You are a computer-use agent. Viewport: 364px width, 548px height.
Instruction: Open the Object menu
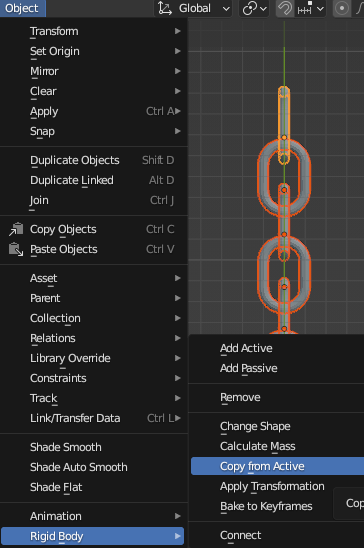point(22,8)
